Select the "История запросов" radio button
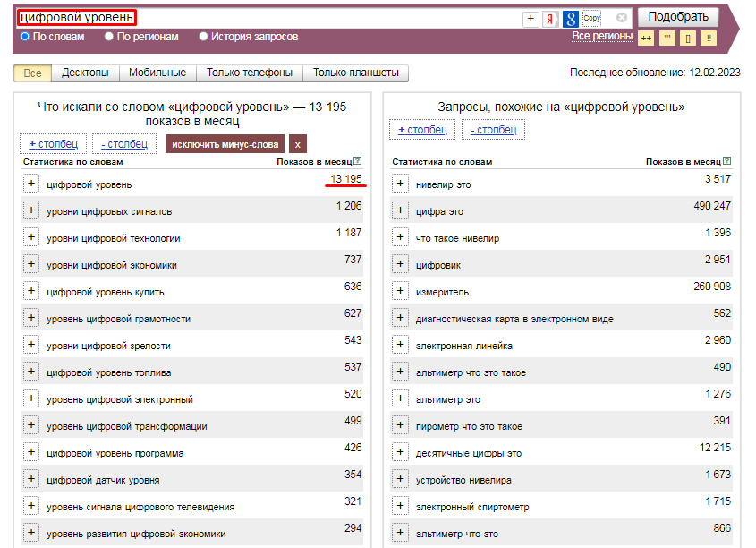 tap(203, 37)
